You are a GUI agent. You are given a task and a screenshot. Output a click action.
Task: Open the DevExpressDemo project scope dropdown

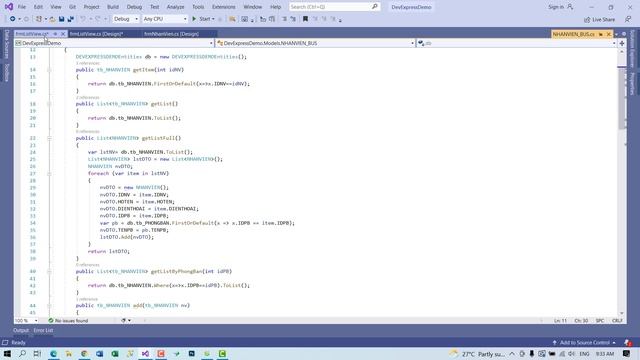(114, 43)
